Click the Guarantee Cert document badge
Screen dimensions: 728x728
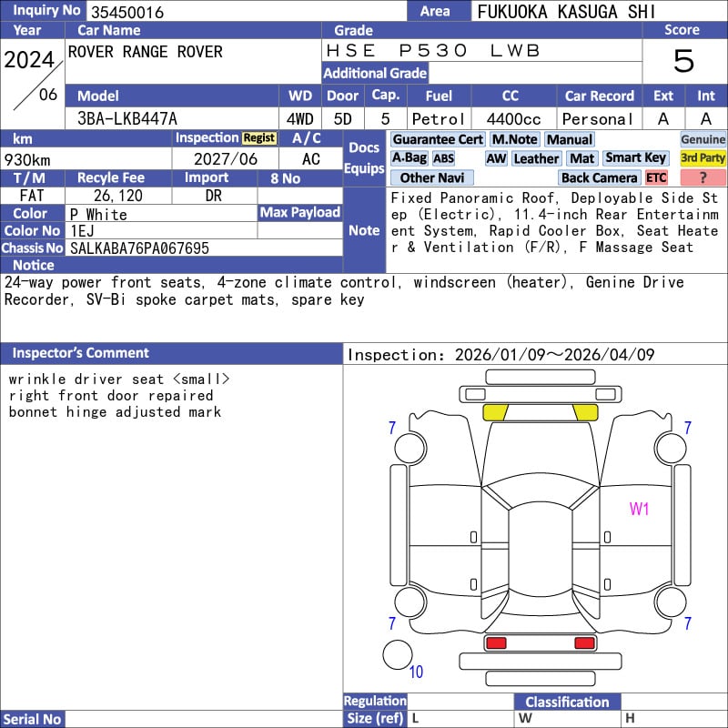pyautogui.click(x=438, y=139)
